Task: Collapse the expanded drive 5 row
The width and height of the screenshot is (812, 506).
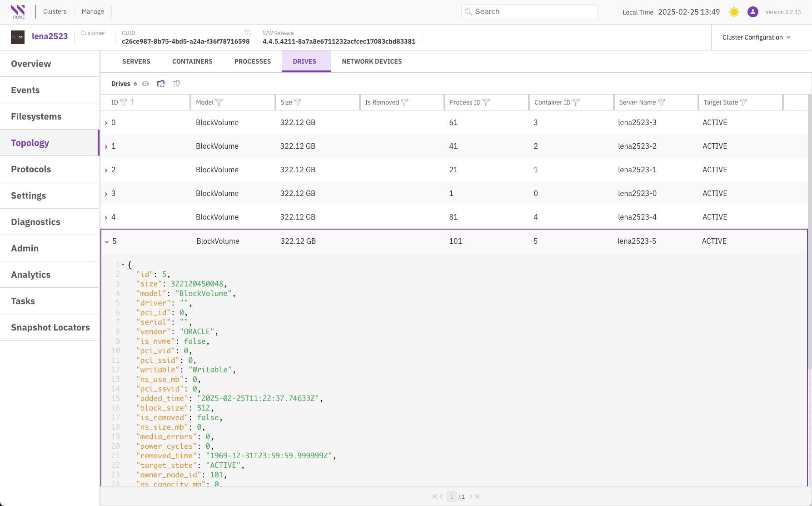Action: (107, 241)
